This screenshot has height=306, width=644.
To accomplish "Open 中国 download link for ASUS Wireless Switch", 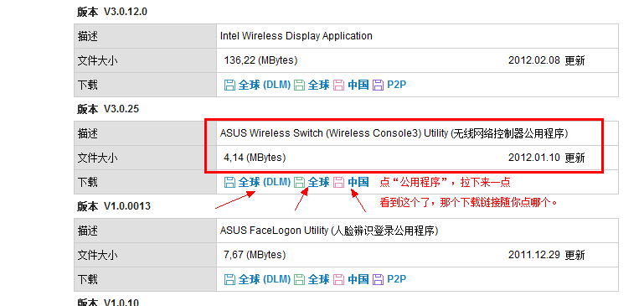I will [x=358, y=182].
